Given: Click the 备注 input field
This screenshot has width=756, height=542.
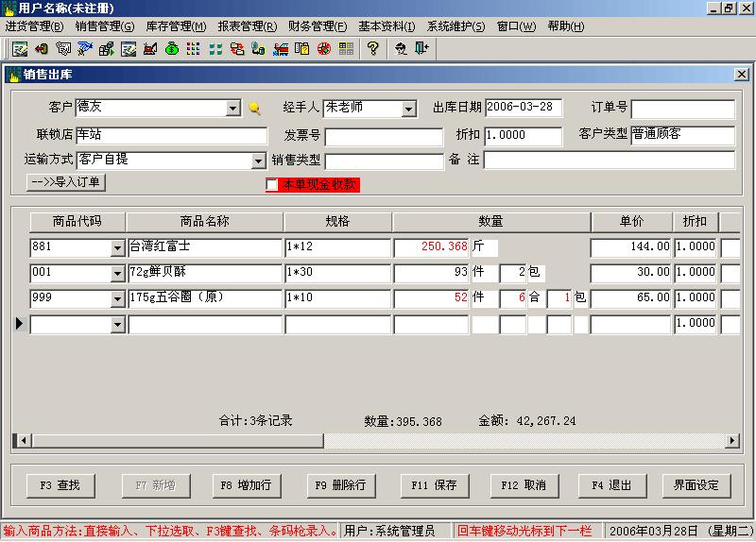Looking at the screenshot, I should point(610,160).
